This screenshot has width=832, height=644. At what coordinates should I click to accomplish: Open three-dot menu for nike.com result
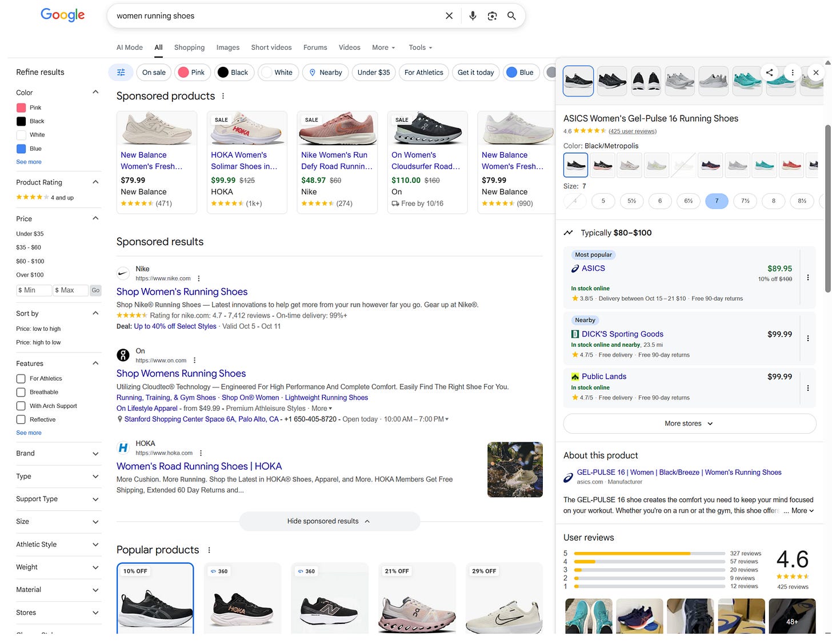tap(199, 278)
